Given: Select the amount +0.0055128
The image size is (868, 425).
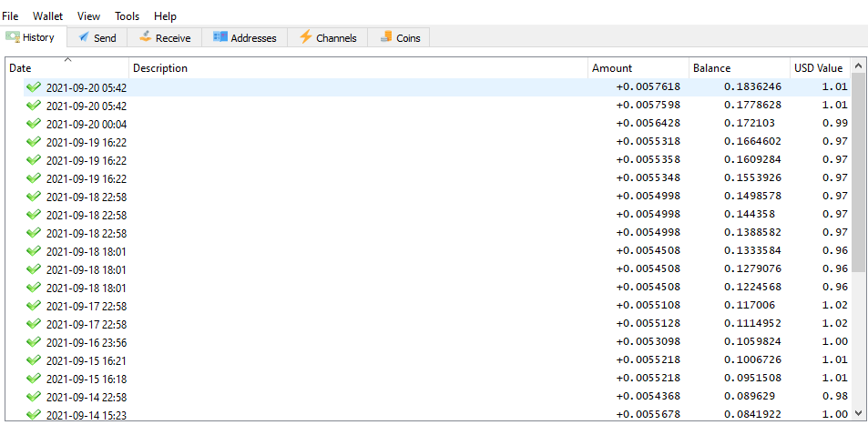Looking at the screenshot, I should (648, 324).
